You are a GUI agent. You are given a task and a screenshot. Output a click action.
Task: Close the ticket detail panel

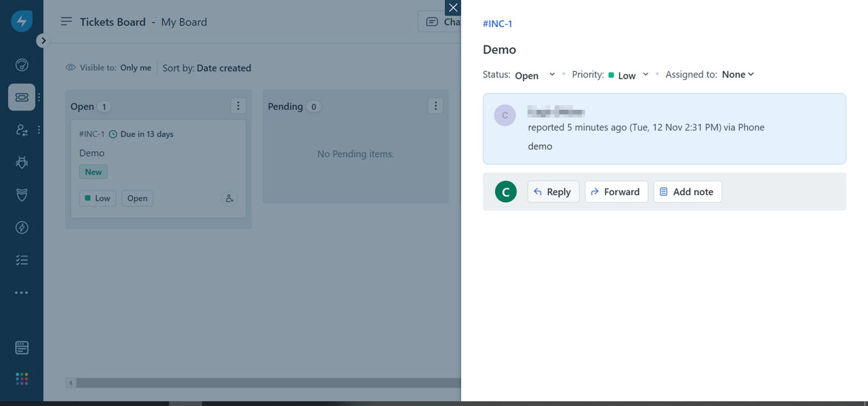pos(453,7)
